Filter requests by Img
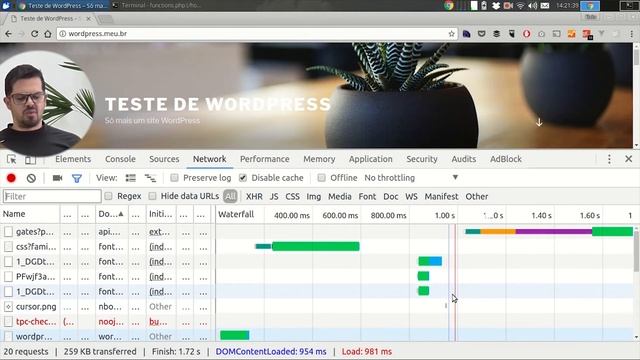This screenshot has height=360, width=640. pyautogui.click(x=313, y=196)
